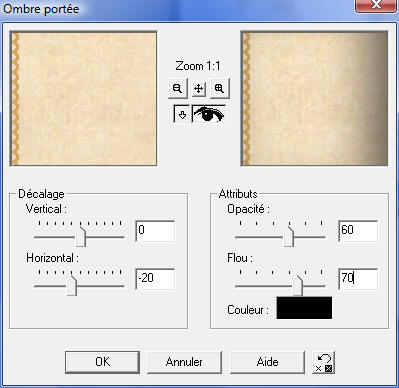Click the Vertical value input field
The image size is (399, 388).
point(155,231)
